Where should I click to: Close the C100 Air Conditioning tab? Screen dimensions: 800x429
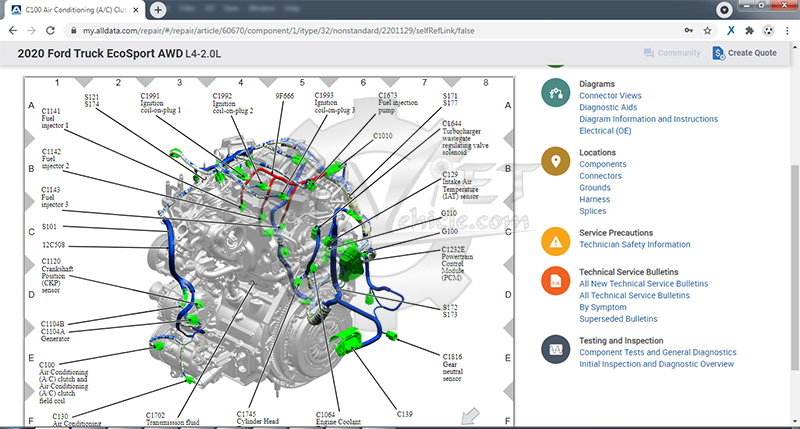point(136,10)
